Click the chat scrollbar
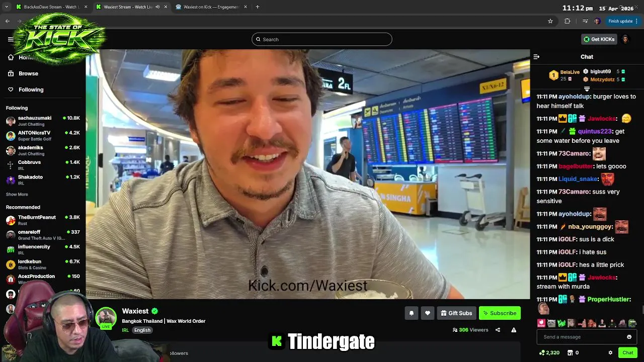 click(x=642, y=311)
